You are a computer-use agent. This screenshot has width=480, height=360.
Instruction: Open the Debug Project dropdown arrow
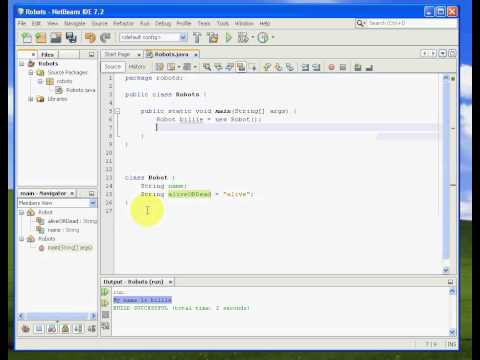253,37
